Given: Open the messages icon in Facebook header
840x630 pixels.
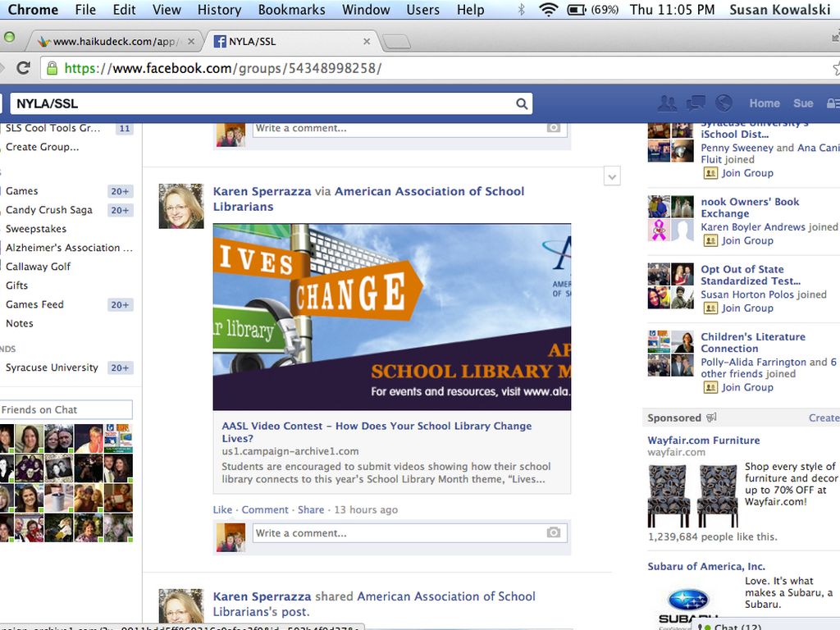Looking at the screenshot, I should 696,103.
